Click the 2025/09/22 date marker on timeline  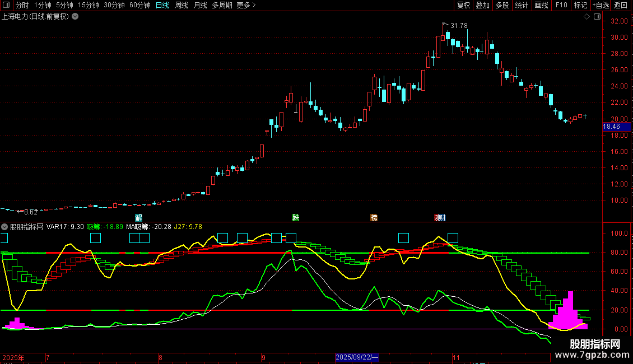pyautogui.click(x=357, y=357)
